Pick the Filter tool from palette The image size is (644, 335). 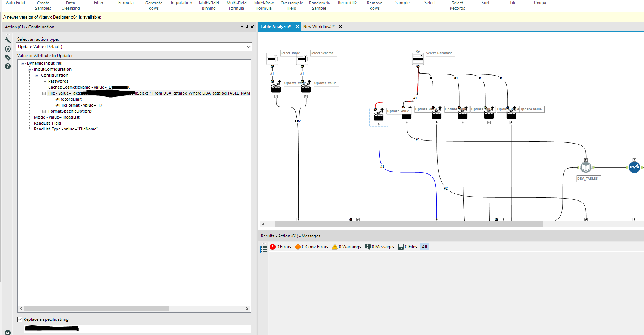tap(99, 3)
